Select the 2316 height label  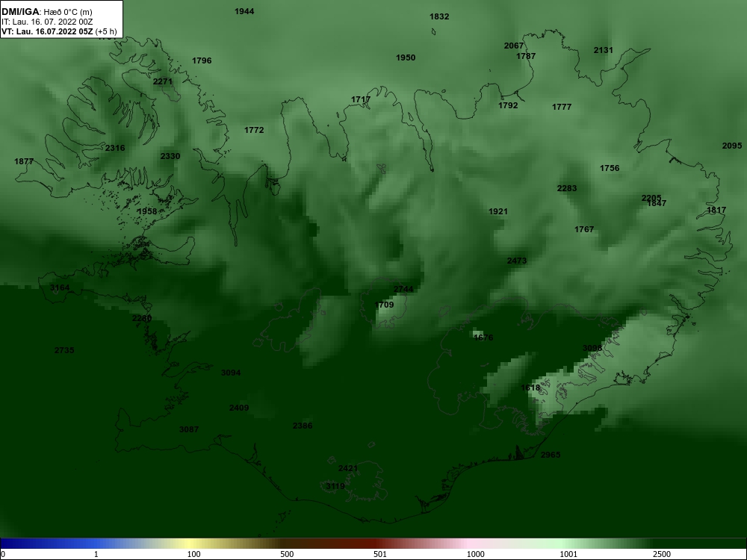click(115, 148)
